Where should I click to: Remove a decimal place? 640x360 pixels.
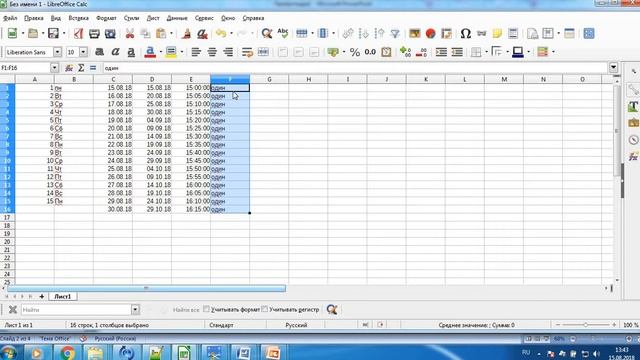421,52
